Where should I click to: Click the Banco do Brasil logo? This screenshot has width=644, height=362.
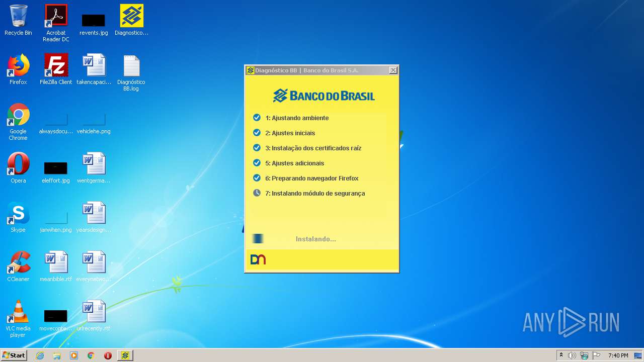pyautogui.click(x=324, y=96)
